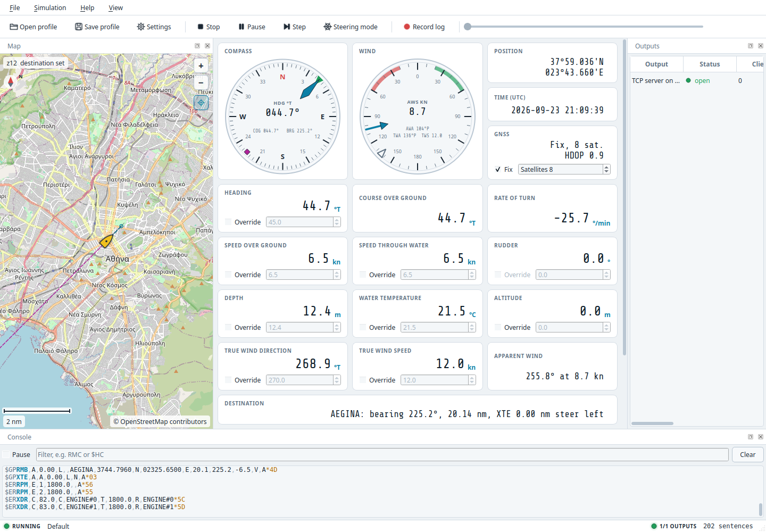Open a profile with Open profile button
The height and width of the screenshot is (532, 766).
coord(34,27)
